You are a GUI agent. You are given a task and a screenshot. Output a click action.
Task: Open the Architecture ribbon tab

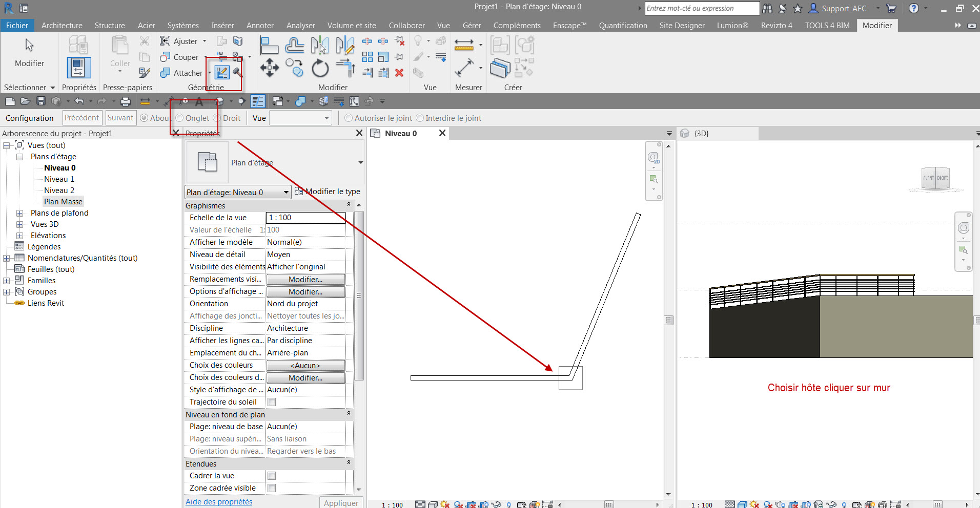point(62,26)
